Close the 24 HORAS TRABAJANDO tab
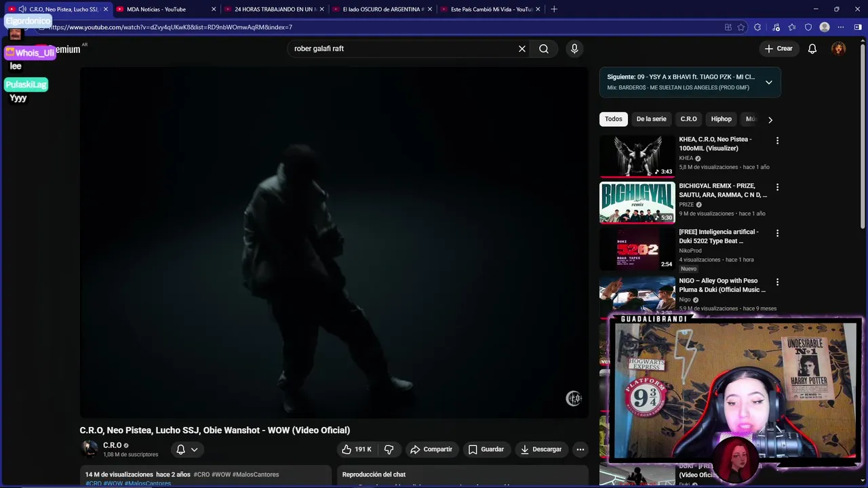The height and width of the screenshot is (488, 868). (x=321, y=9)
